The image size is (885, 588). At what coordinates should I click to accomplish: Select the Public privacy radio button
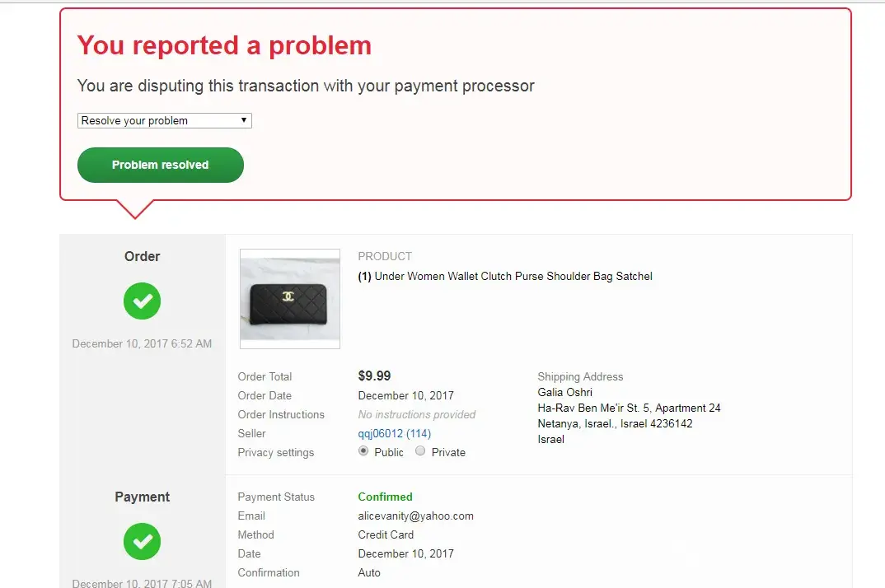363,450
